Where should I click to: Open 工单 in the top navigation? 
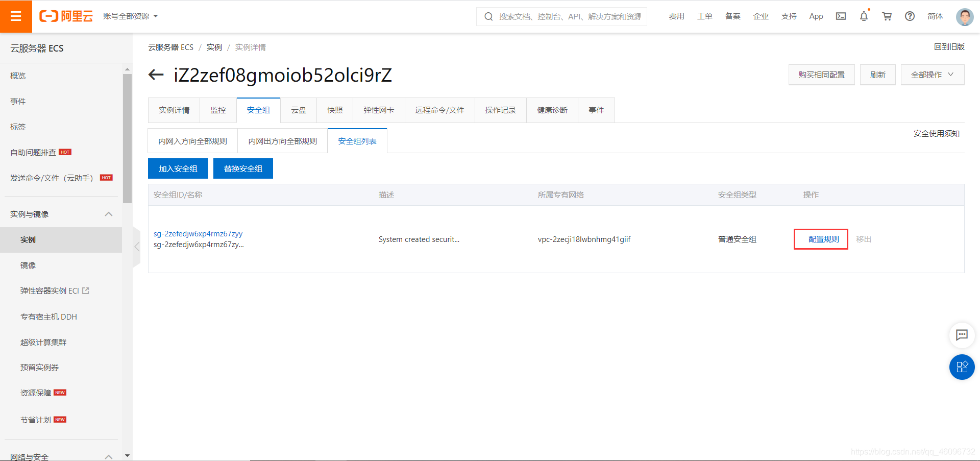click(704, 16)
